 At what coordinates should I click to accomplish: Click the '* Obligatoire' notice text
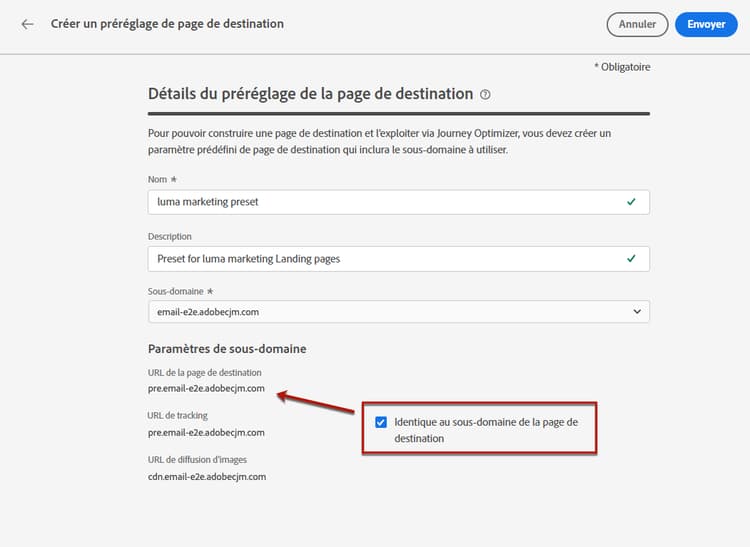pos(622,67)
